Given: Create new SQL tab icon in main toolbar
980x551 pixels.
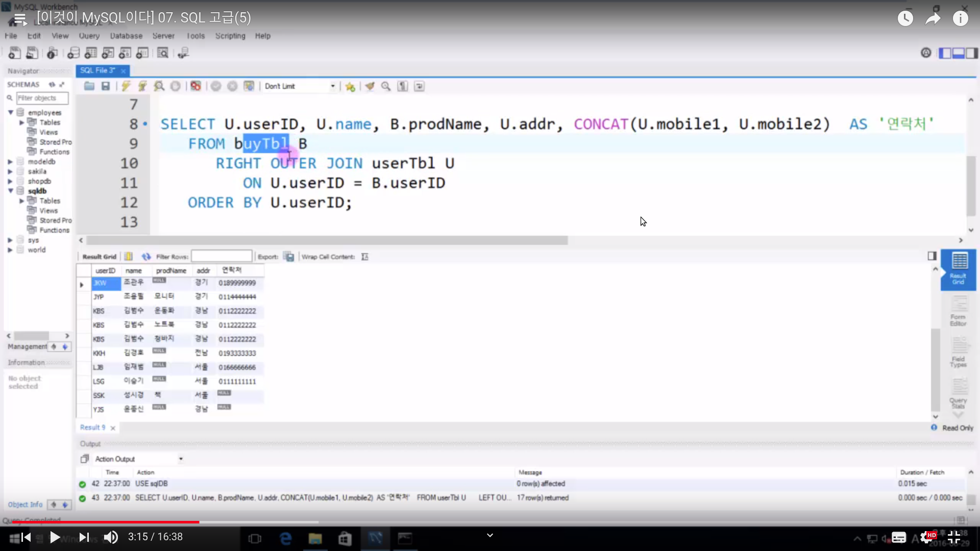Looking at the screenshot, I should tap(15, 53).
